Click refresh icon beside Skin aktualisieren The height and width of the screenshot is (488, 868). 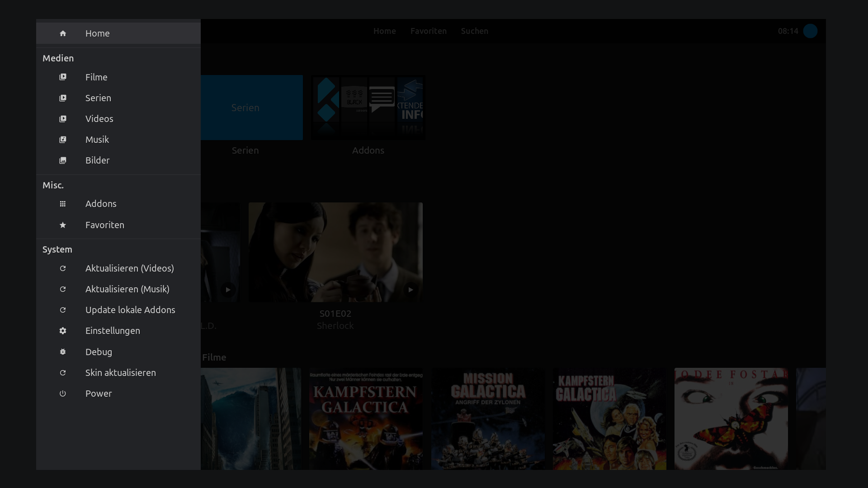click(63, 373)
